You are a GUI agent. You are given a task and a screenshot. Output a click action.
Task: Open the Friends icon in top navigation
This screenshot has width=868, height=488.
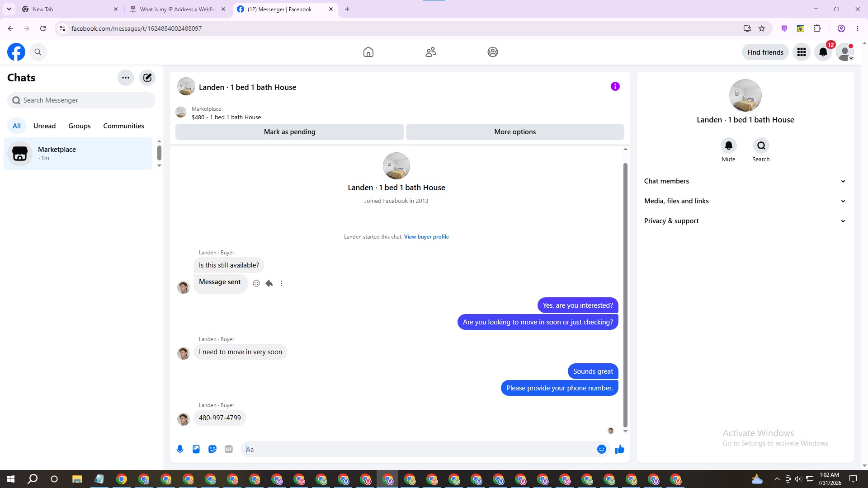tap(431, 52)
